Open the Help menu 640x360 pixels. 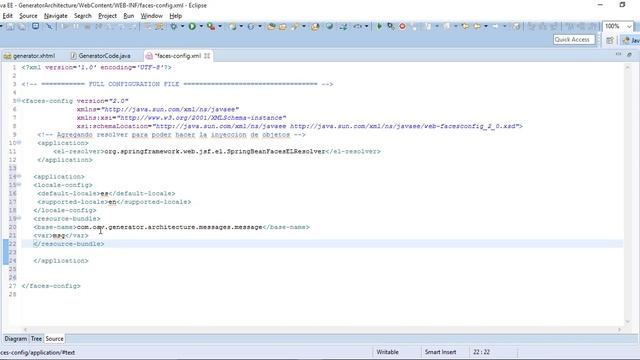176,16
